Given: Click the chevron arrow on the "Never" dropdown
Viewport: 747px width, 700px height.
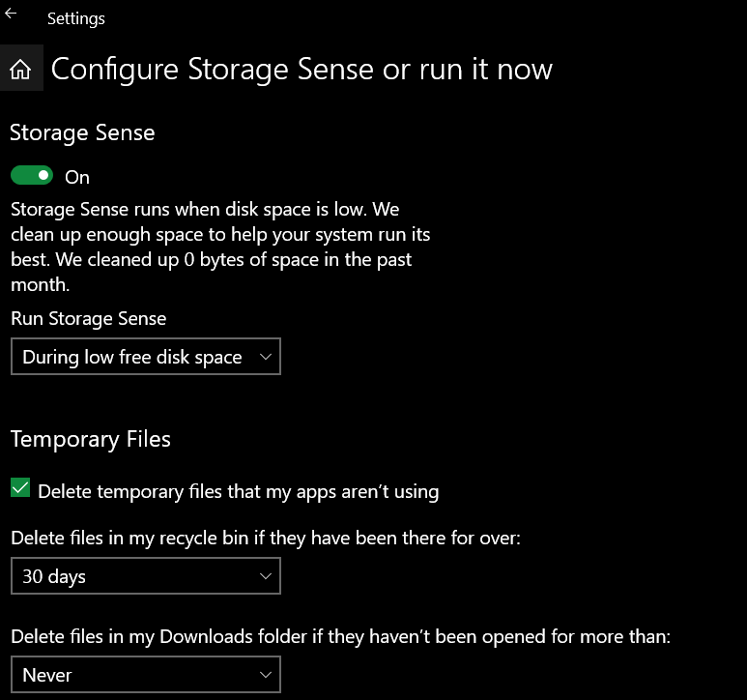Looking at the screenshot, I should [266, 675].
